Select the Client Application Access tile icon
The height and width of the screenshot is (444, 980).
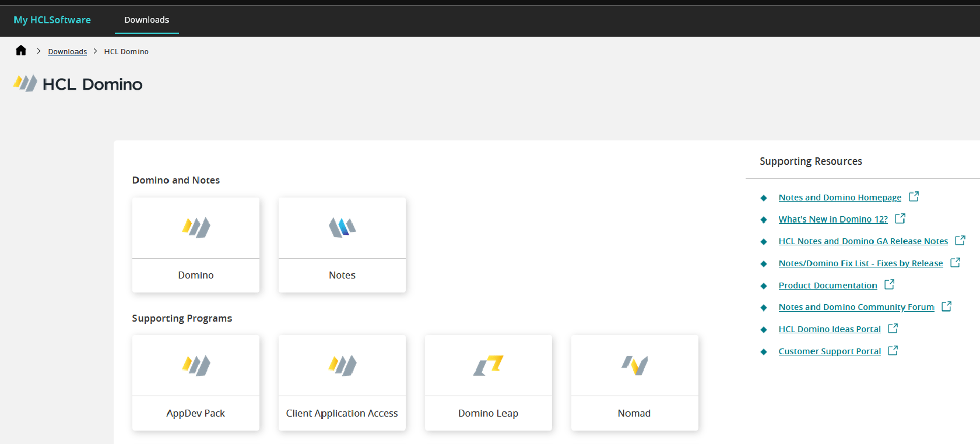pyautogui.click(x=342, y=365)
